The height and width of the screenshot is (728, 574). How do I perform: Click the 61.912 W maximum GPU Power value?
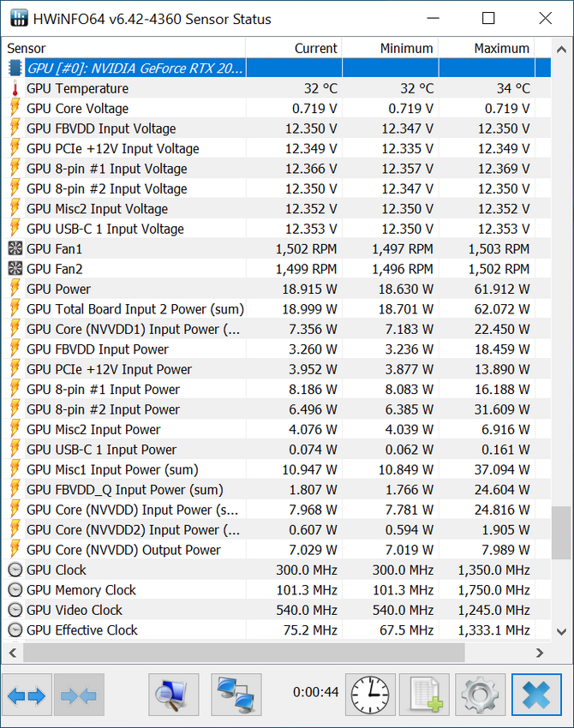point(502,289)
